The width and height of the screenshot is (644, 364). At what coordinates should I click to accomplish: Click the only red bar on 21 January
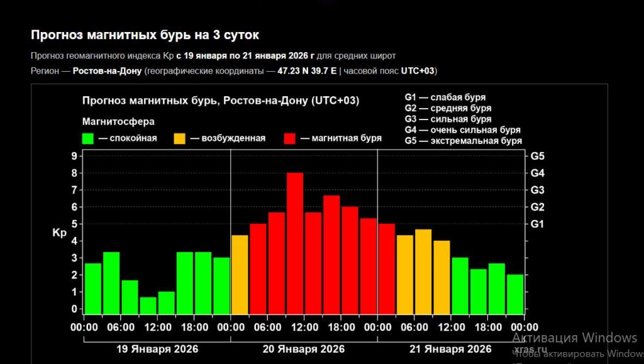[386, 268]
